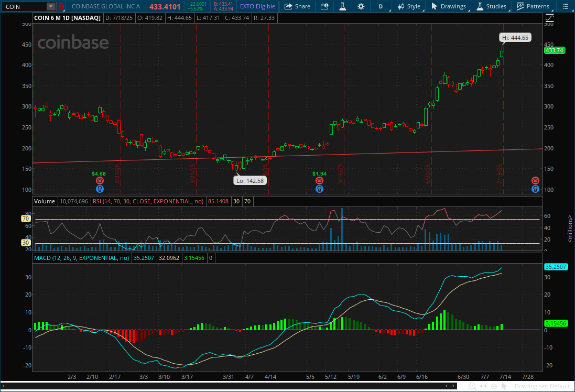Click the RSI 30 oversold level tag
This screenshot has width=575, height=392.
tap(26, 243)
